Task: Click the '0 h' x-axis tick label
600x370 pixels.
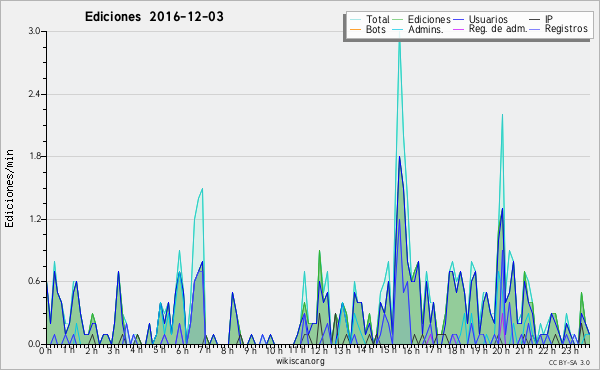Action: click(45, 350)
